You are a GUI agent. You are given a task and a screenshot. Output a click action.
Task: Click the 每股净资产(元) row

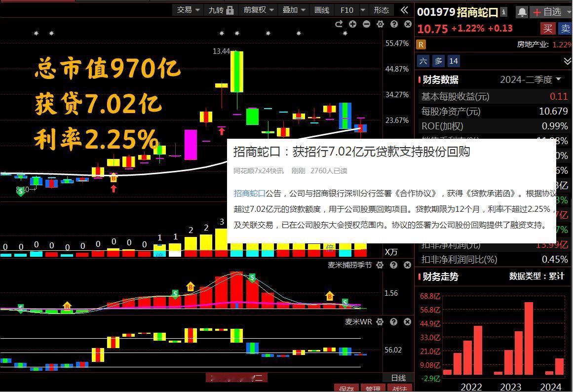tap(495, 111)
